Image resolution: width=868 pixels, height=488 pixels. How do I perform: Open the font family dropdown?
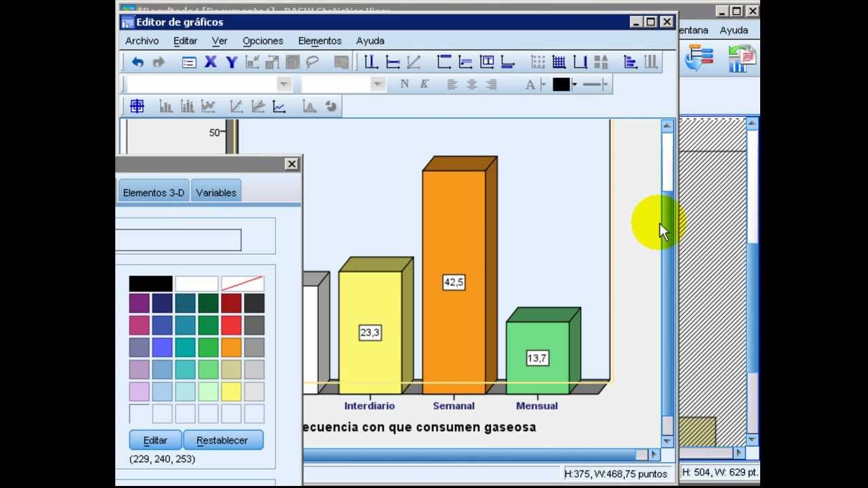coord(284,84)
